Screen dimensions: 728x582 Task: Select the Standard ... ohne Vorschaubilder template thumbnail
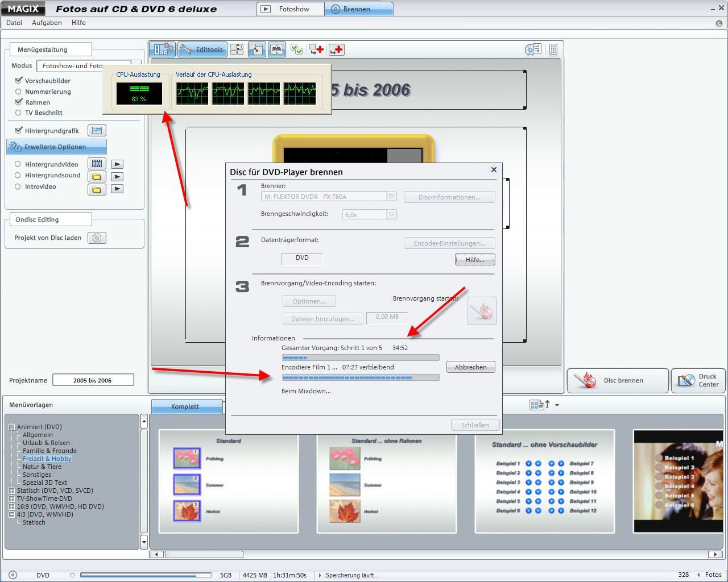[545, 481]
